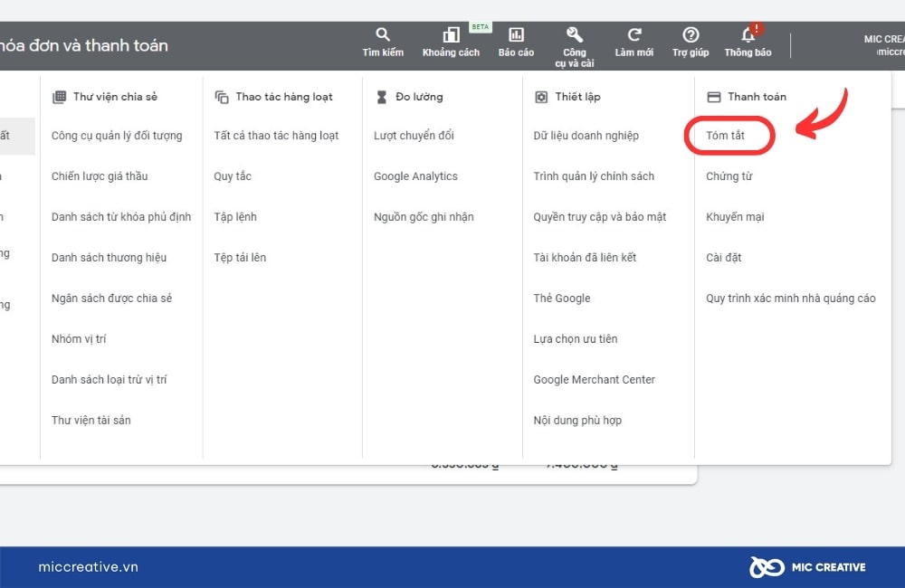
Task: Select Chiến lược giá thầu
Action: [x=100, y=176]
